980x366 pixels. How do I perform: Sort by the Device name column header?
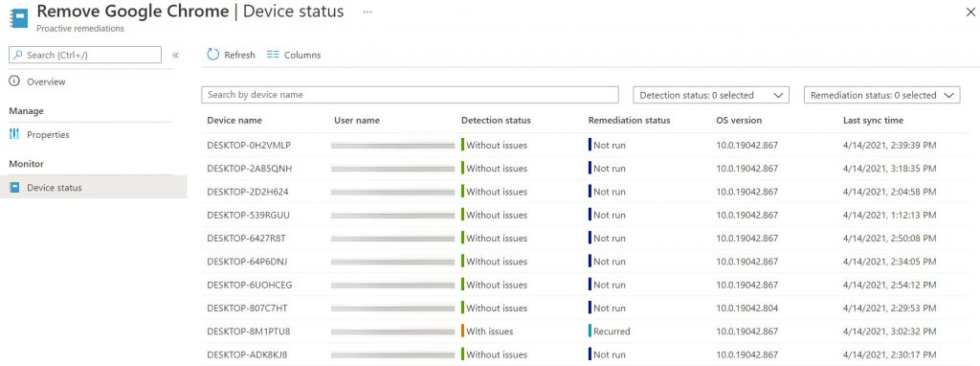(234, 120)
